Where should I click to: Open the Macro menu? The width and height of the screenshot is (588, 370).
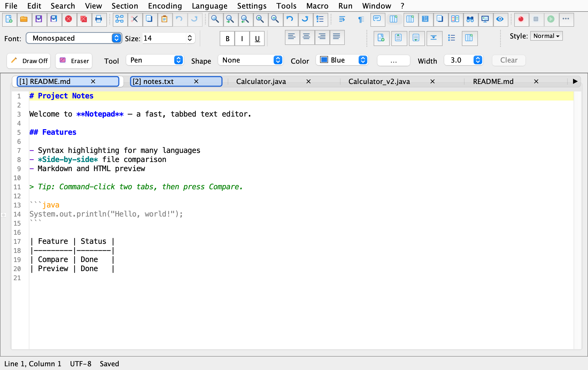point(317,6)
